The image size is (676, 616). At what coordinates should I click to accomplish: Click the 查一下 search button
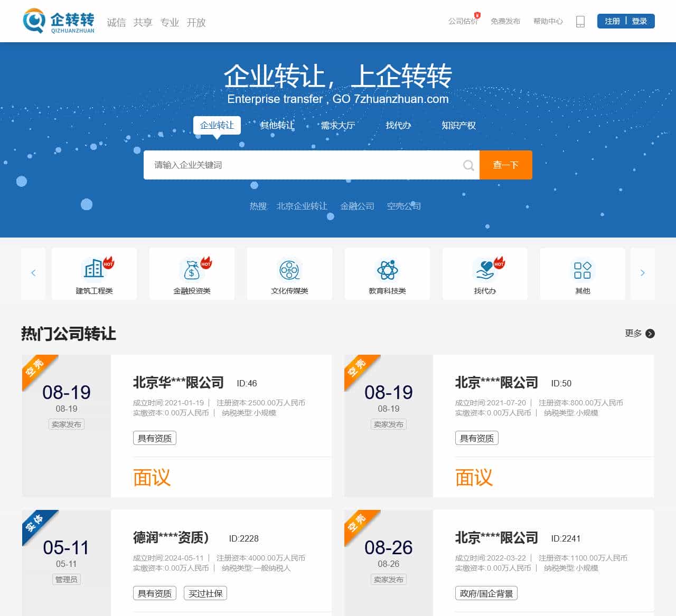(505, 165)
